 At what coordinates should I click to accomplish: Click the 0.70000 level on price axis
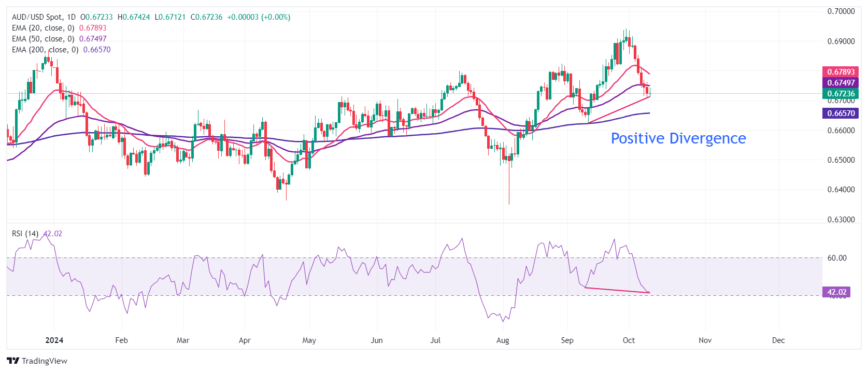pyautogui.click(x=841, y=11)
